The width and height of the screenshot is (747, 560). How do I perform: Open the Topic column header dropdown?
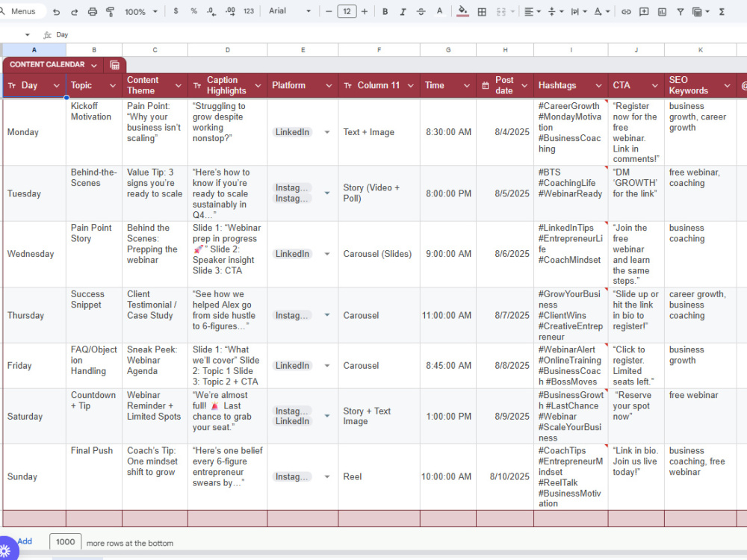click(x=113, y=86)
